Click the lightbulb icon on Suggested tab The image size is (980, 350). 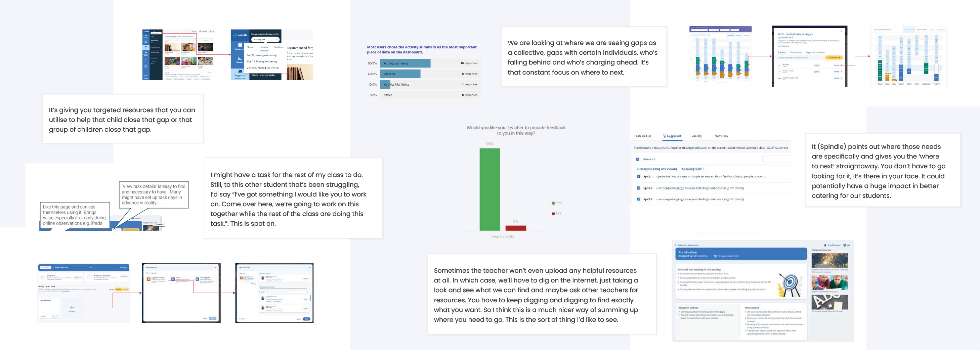pyautogui.click(x=665, y=136)
